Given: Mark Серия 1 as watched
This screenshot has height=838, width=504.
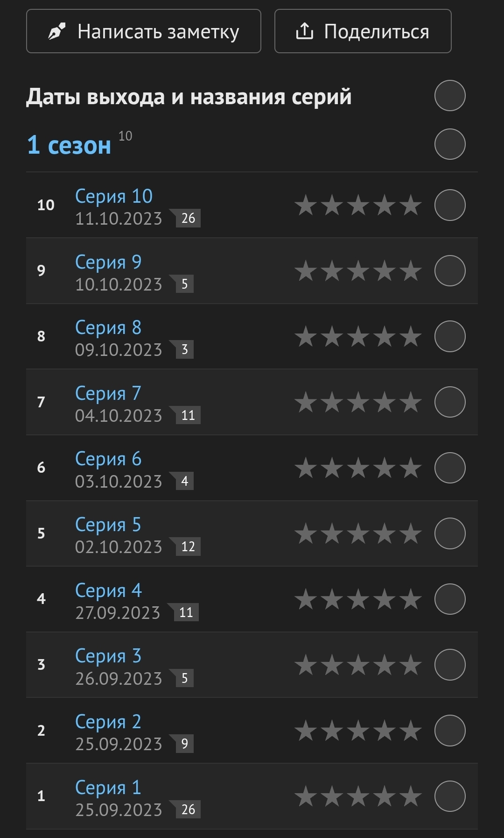Looking at the screenshot, I should pyautogui.click(x=450, y=796).
